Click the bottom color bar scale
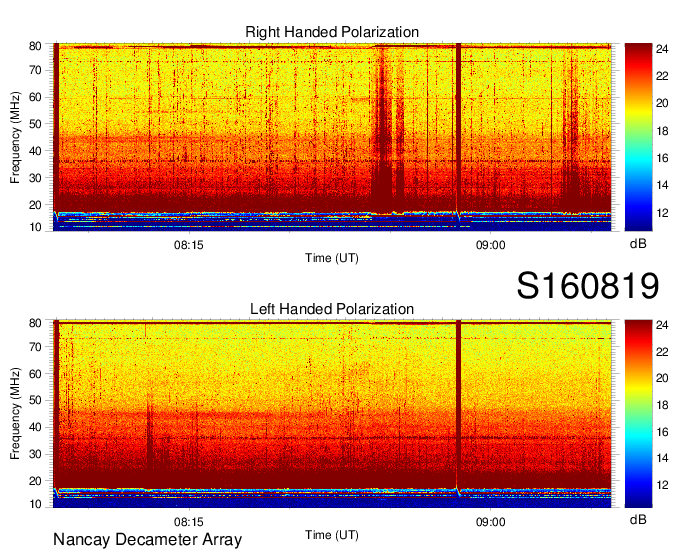Screen dimensions: 680x552 (x=638, y=414)
